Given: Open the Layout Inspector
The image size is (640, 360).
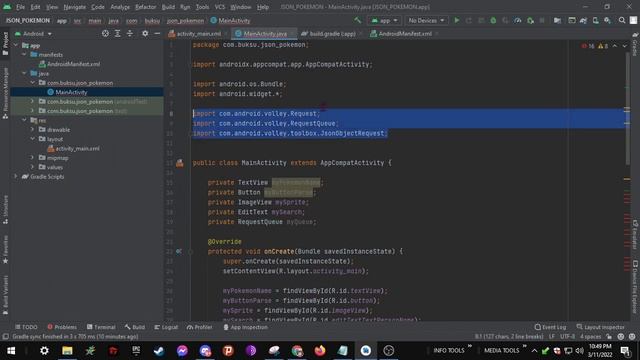Looking at the screenshot, I should pyautogui.click(x=600, y=327).
